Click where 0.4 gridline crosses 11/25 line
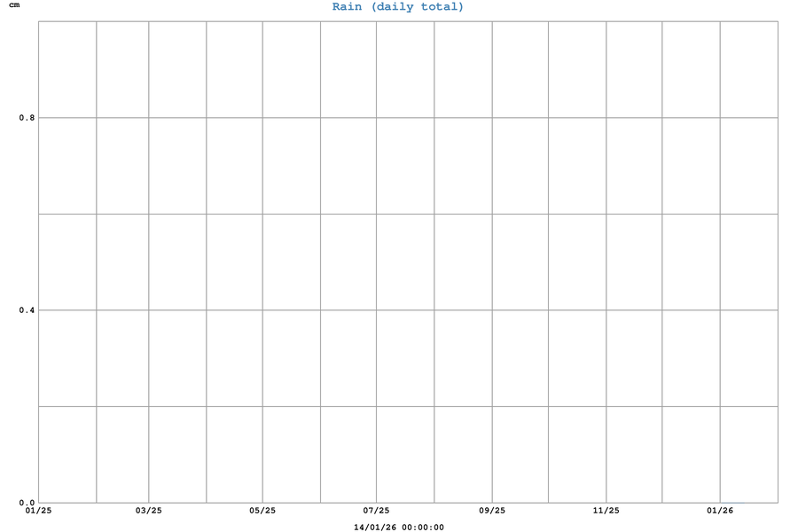This screenshot has height=532, width=798. tap(606, 310)
